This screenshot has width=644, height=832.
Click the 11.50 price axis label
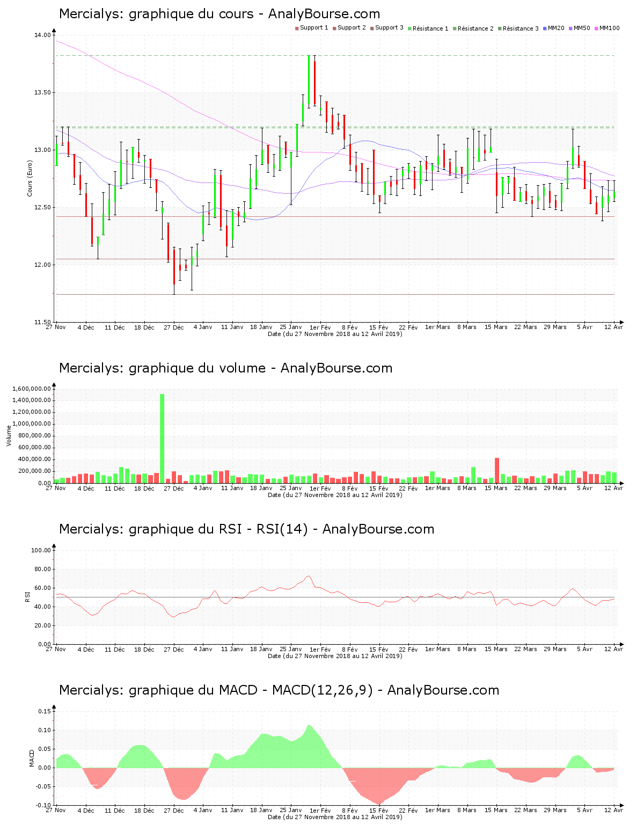42,323
